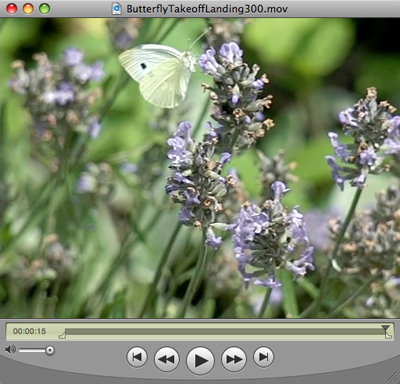This screenshot has height=384, width=400.
Task: Click the volume slider track left of the knob
Action: [x=32, y=350]
